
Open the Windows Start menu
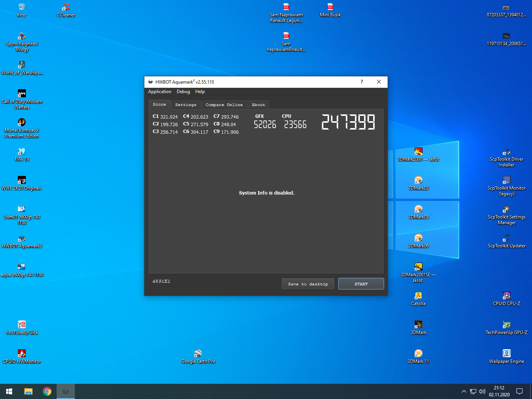(9, 391)
